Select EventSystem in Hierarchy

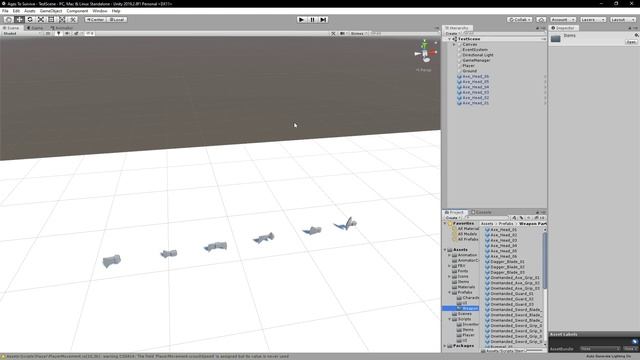click(x=475, y=50)
